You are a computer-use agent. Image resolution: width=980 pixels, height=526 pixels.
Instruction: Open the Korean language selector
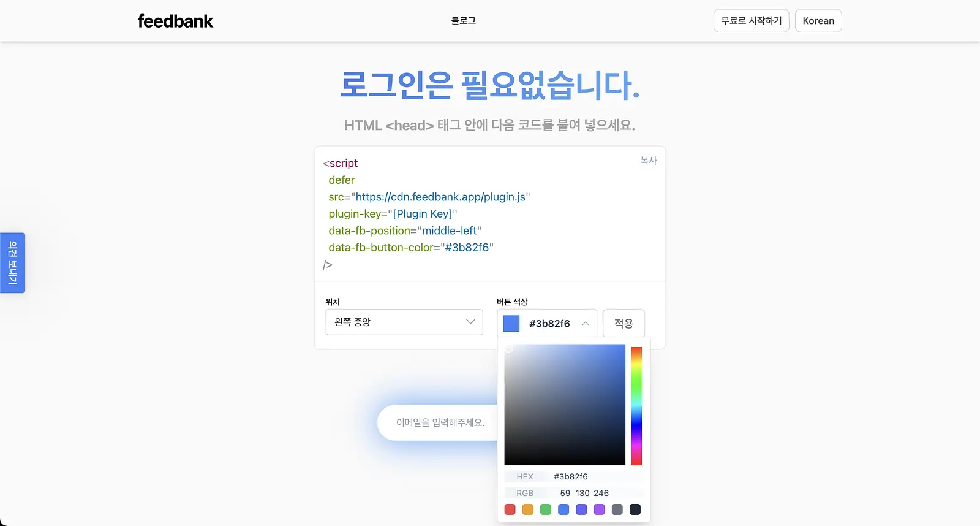click(818, 21)
